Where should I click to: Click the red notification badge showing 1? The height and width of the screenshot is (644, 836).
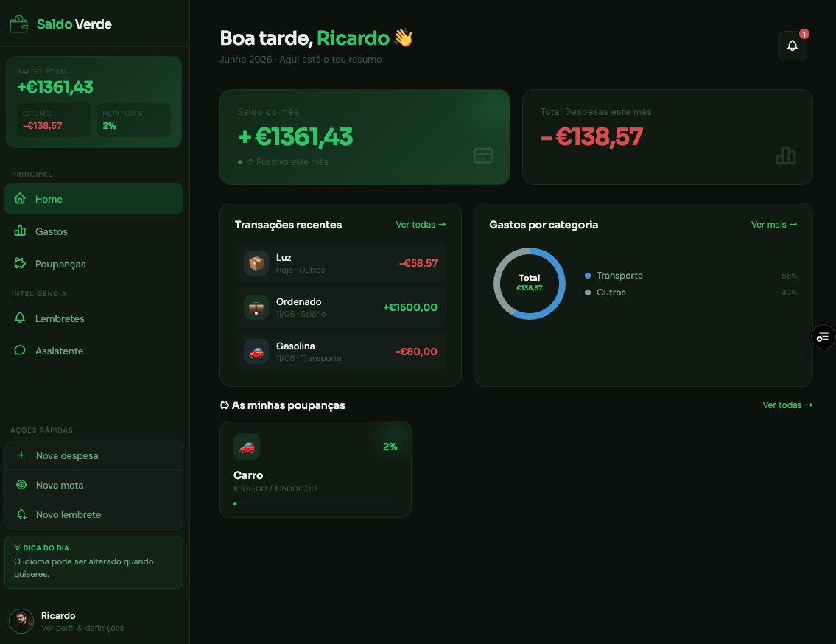click(x=804, y=34)
